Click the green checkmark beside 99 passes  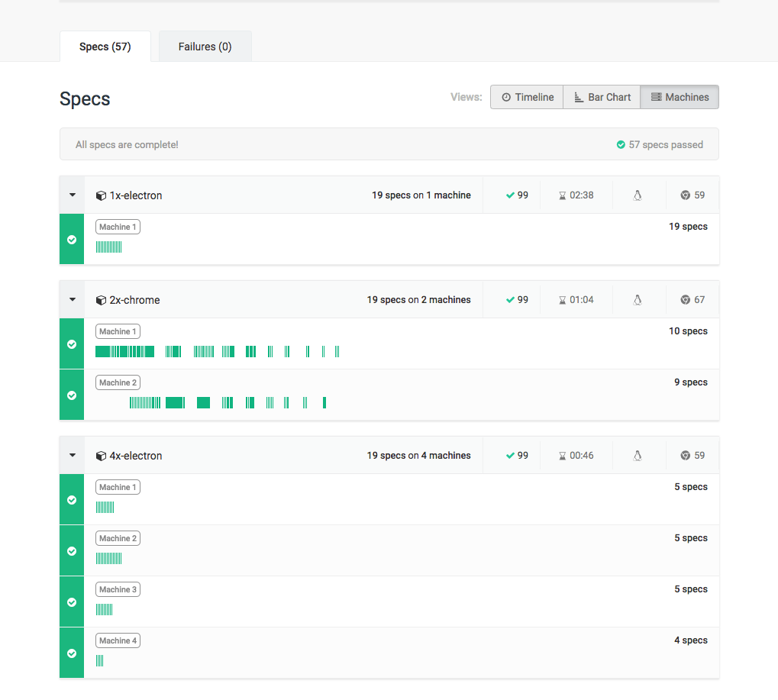(x=510, y=195)
